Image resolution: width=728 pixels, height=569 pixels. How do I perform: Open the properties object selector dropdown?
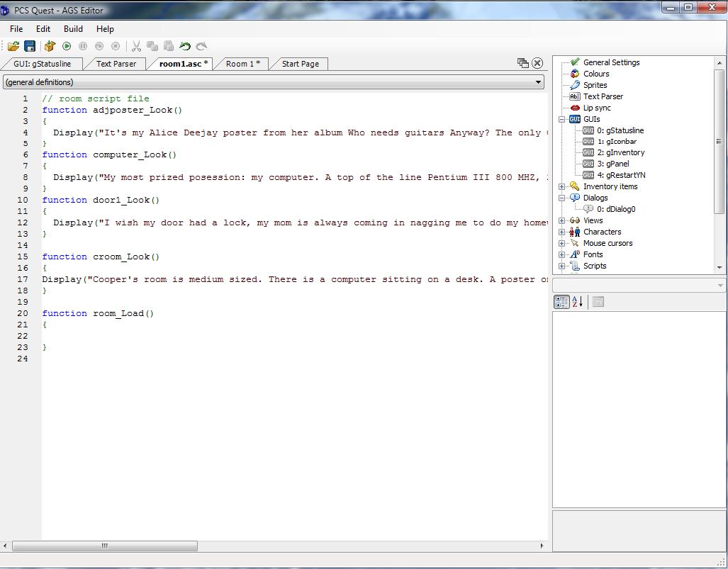point(720,286)
